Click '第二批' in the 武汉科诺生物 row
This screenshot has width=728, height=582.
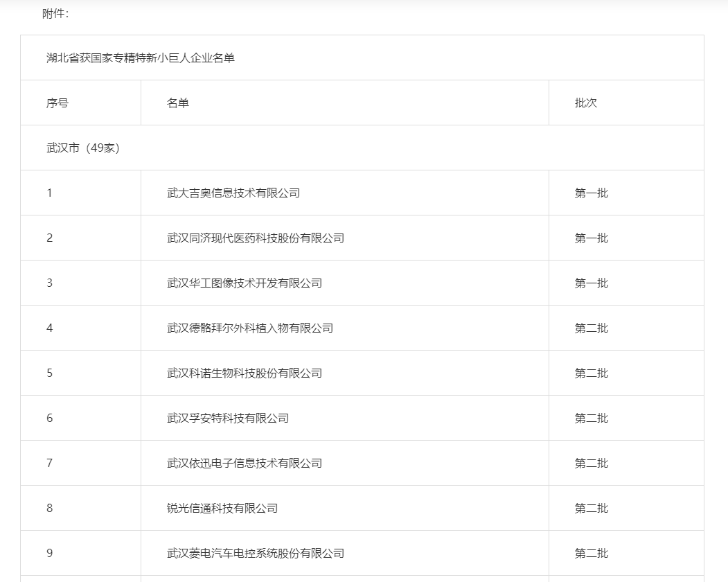tap(592, 373)
